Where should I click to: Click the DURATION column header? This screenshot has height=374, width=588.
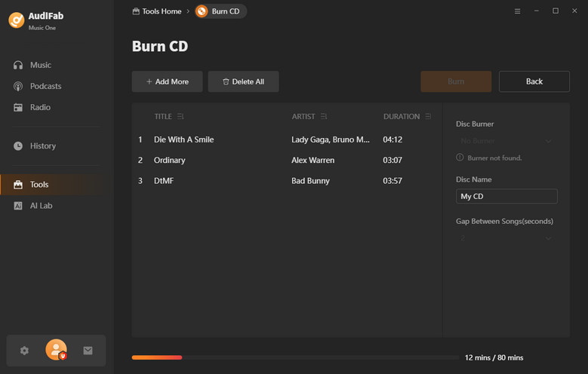click(x=402, y=117)
